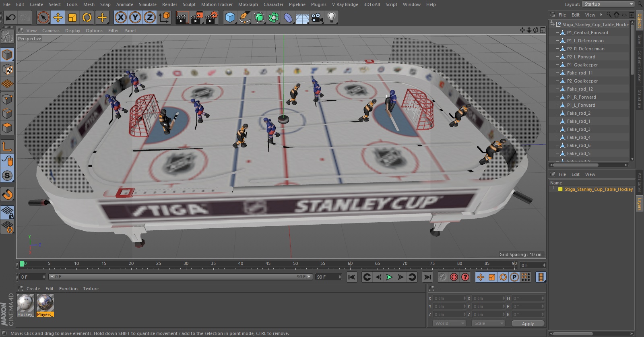Open the Scale mode dropdown

point(488,323)
